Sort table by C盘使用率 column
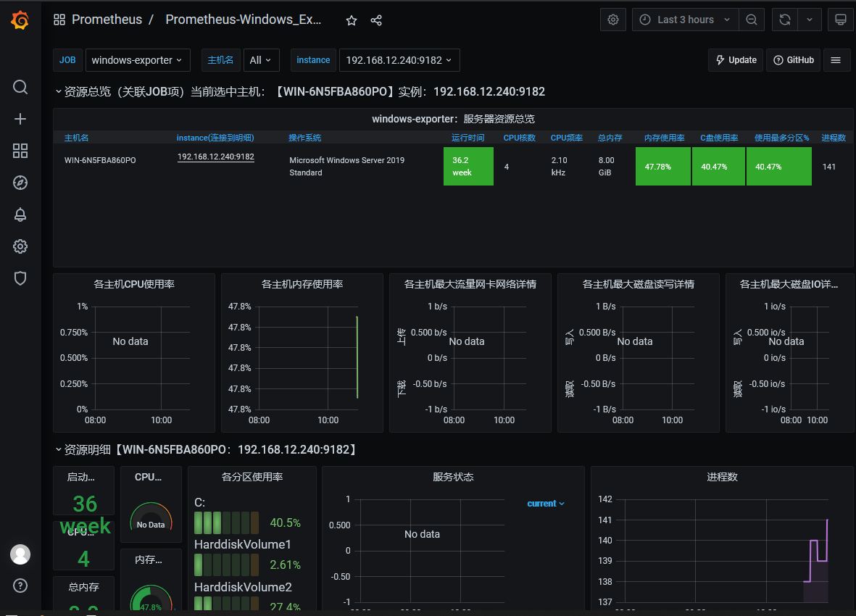Screen dimensions: 856x616 (x=719, y=138)
